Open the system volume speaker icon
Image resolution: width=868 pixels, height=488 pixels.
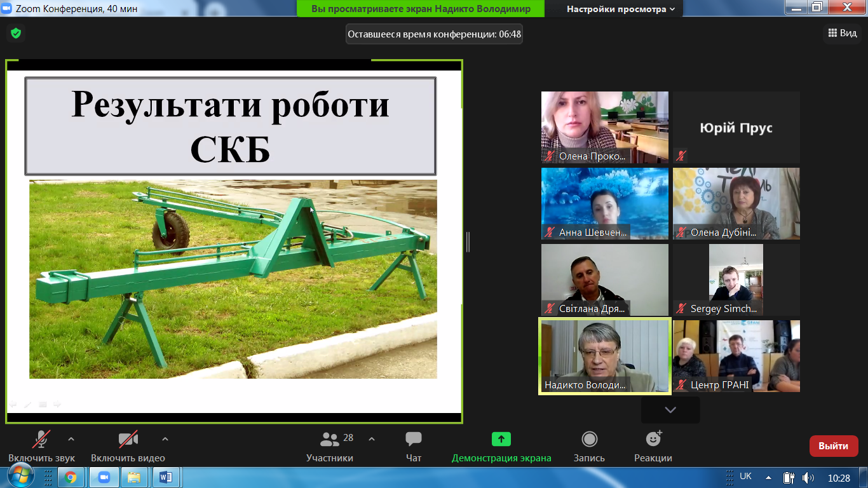pos(808,477)
